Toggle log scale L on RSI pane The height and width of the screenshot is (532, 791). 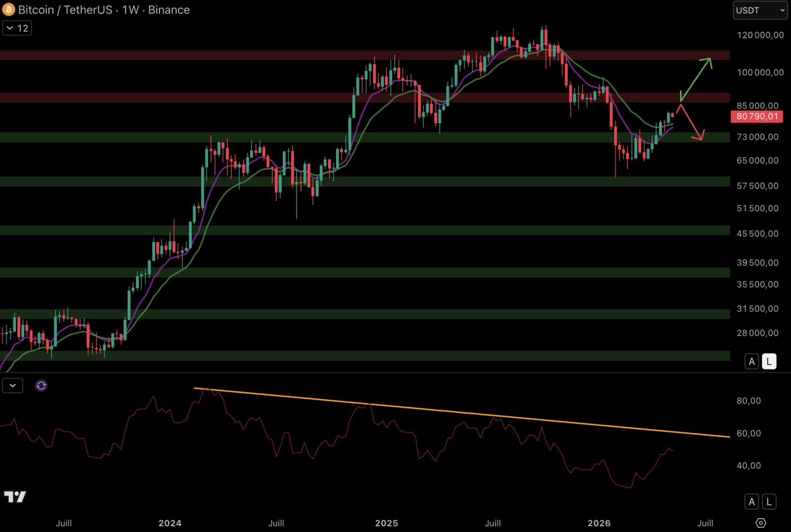(x=769, y=501)
